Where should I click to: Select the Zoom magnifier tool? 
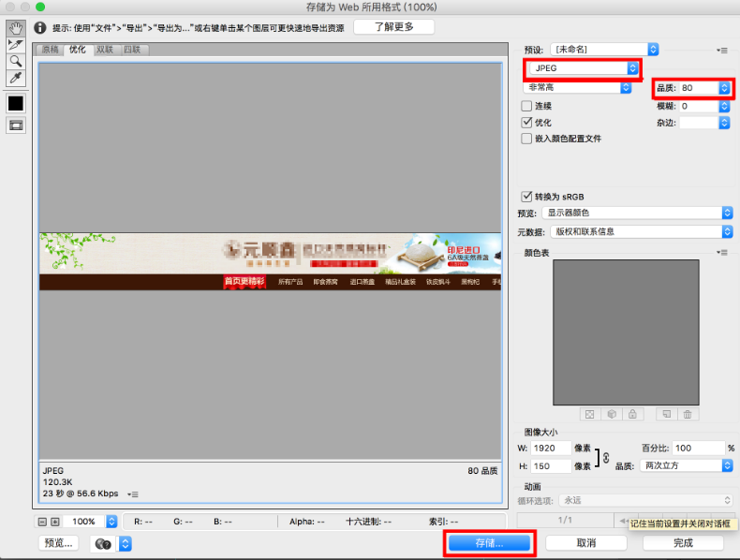(16, 61)
